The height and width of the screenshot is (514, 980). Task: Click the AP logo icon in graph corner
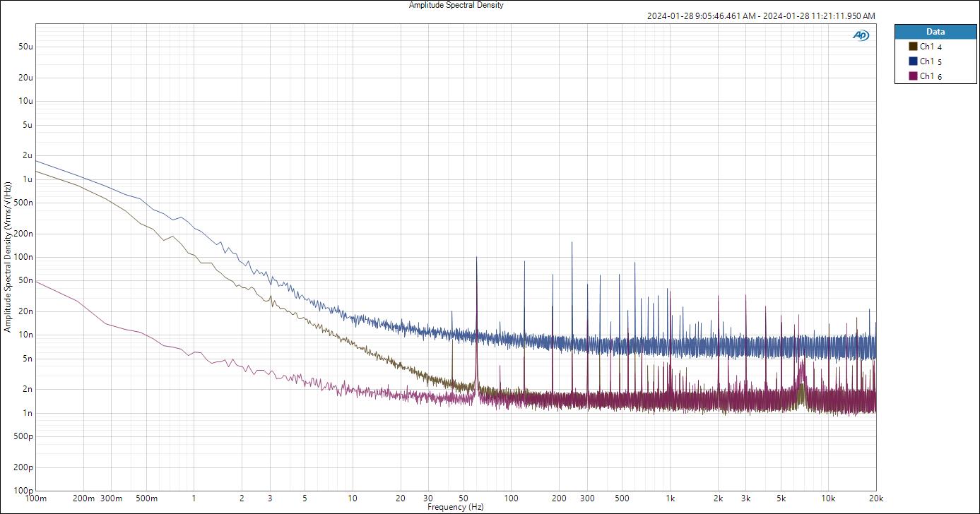[861, 35]
